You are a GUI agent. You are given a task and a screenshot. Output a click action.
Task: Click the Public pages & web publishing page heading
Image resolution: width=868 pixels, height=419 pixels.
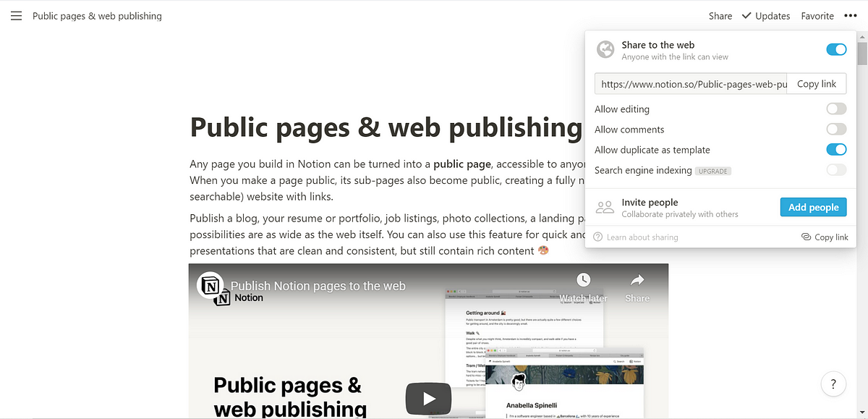(386, 127)
